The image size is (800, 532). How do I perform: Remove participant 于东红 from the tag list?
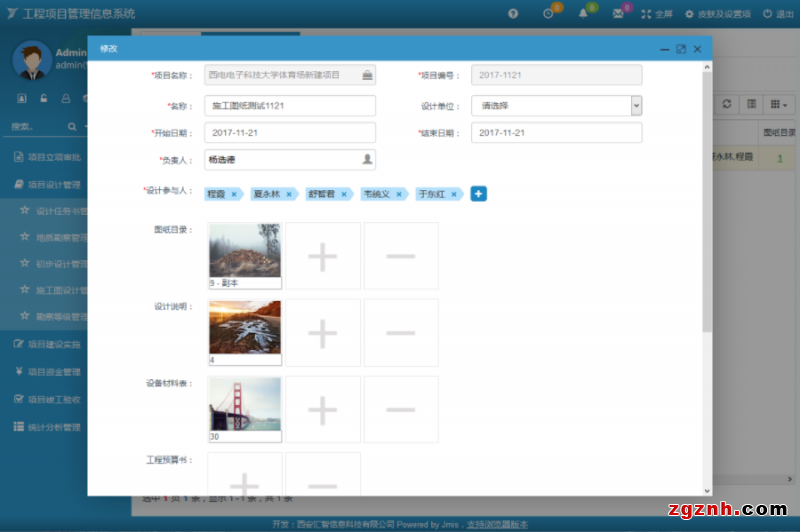(453, 195)
